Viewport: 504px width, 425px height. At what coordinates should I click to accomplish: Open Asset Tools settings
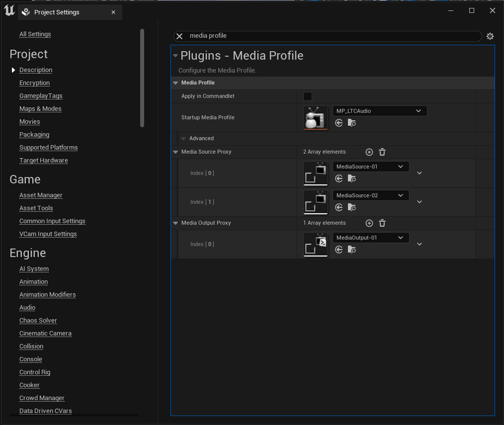[x=36, y=208]
